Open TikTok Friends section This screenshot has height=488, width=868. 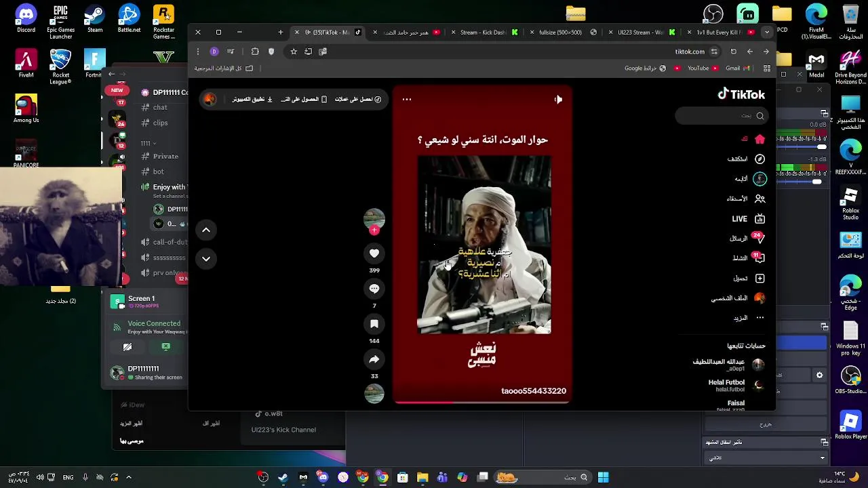tap(746, 199)
